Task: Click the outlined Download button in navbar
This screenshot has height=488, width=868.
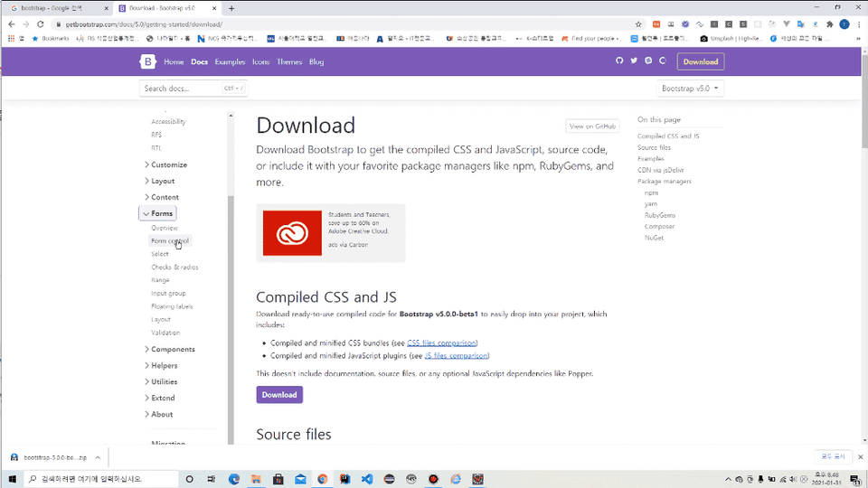Action: (x=700, y=61)
